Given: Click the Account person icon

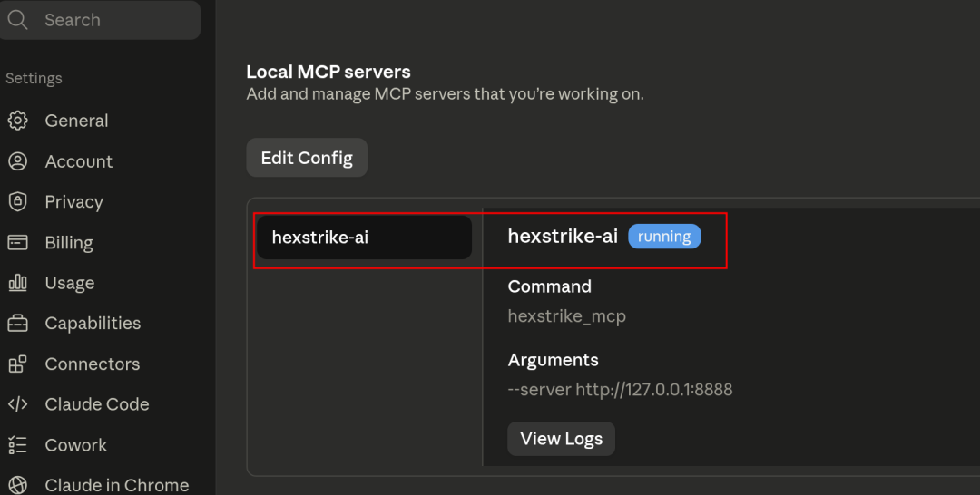Looking at the screenshot, I should [17, 161].
